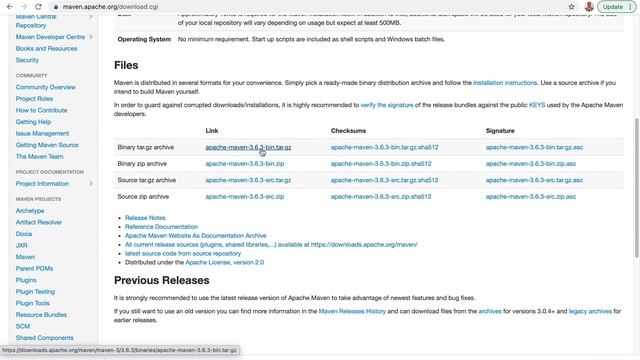The image size is (640, 360).
Task: Expand Maven Developer Centre submenu arrow
Action: [x=91, y=37]
